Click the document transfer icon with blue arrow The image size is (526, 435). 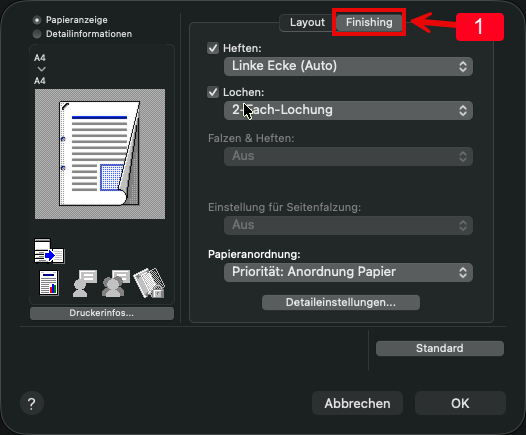tap(49, 251)
